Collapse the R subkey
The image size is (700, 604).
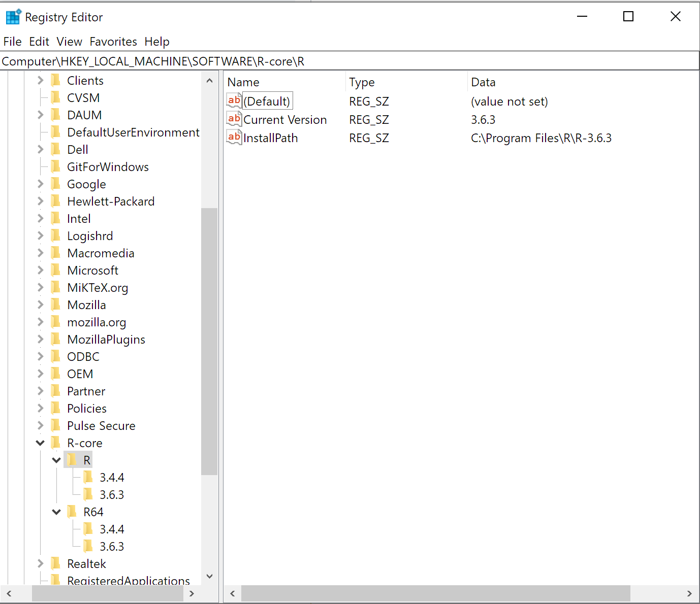[56, 460]
